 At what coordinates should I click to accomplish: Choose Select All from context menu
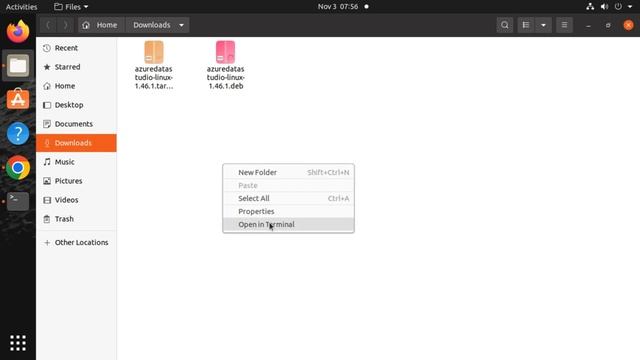[288, 198]
